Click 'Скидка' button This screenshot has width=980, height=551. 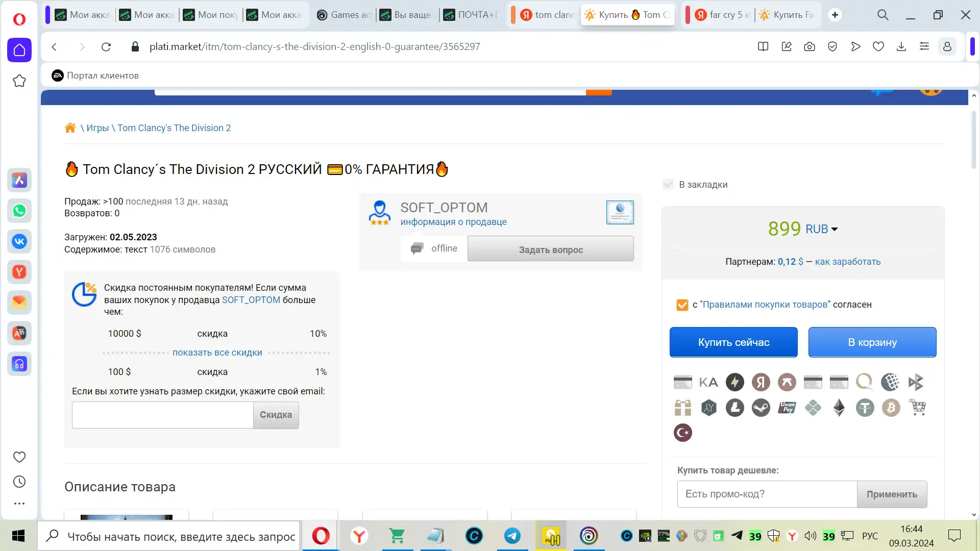point(276,415)
